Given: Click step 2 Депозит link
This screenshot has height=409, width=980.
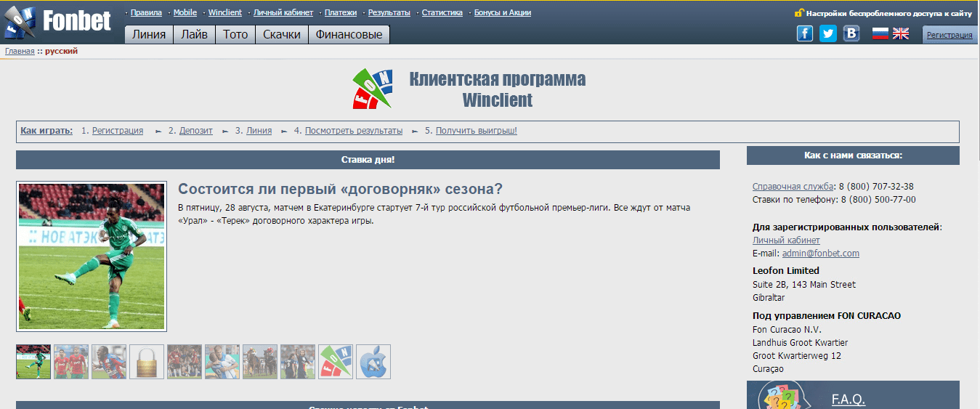Looking at the screenshot, I should coord(196,131).
